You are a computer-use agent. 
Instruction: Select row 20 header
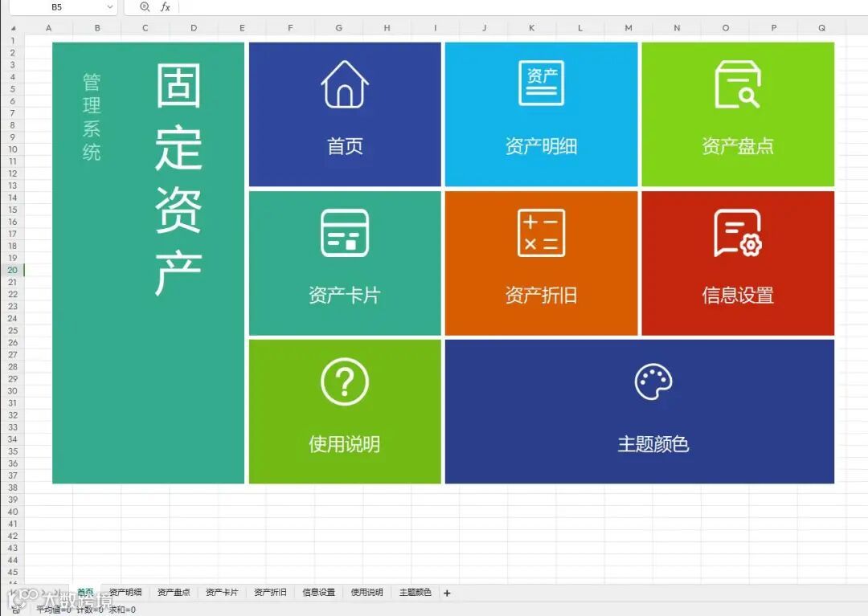12,270
